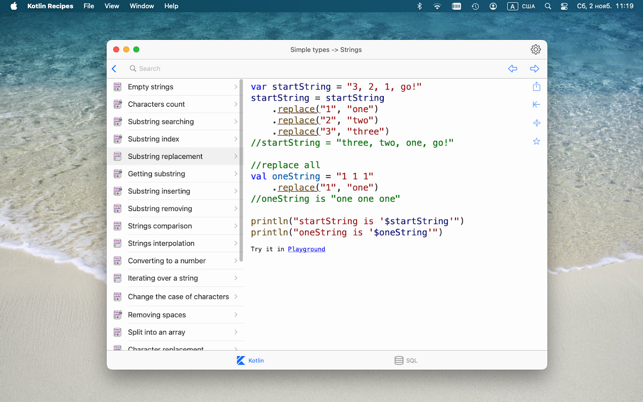Collapse sidebar with the arrow-to-bar icon

coord(536,105)
